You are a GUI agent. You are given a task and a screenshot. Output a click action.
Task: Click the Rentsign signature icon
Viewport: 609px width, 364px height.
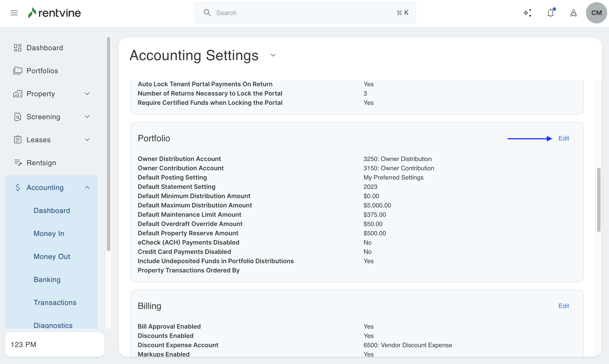click(x=18, y=163)
